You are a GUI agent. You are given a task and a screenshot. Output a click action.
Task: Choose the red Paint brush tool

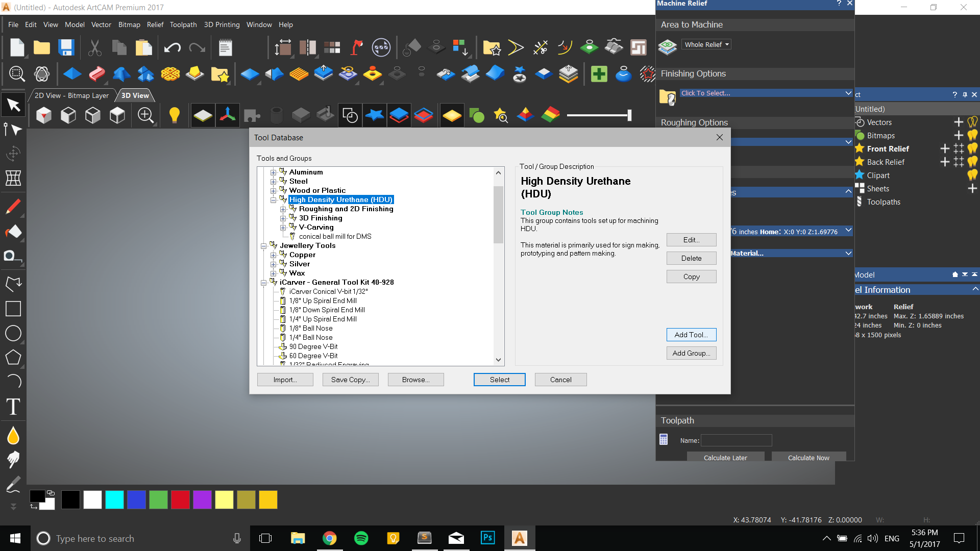click(x=13, y=207)
